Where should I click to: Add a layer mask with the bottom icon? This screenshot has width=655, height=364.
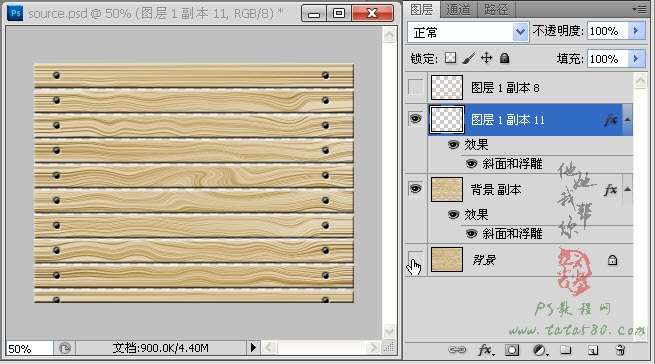click(512, 350)
